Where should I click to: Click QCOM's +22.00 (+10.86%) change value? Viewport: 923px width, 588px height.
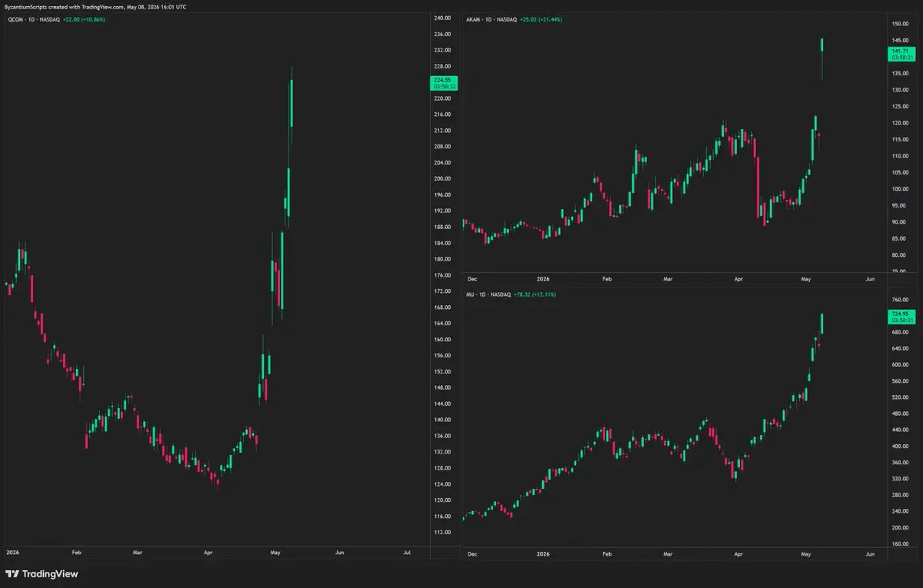[84, 19]
